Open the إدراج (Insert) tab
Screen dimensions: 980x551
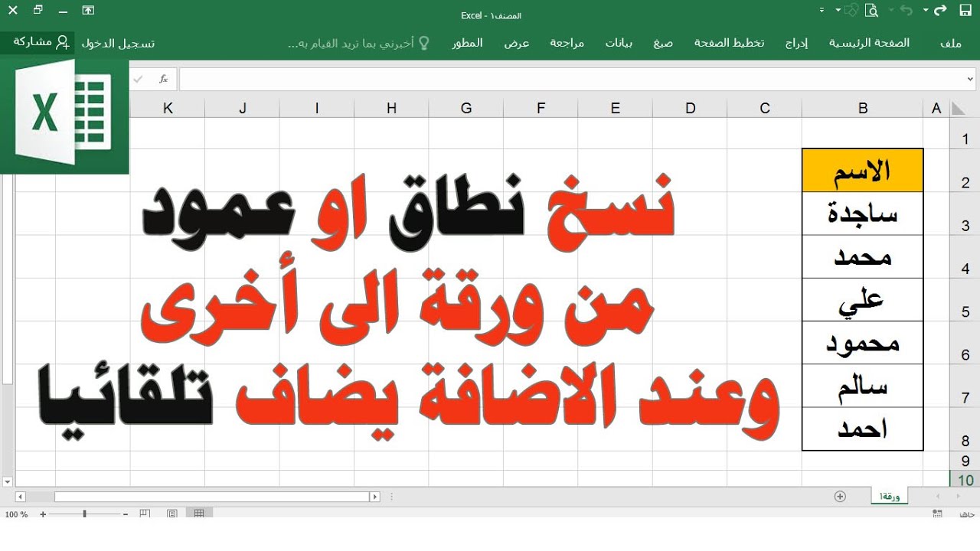(796, 43)
